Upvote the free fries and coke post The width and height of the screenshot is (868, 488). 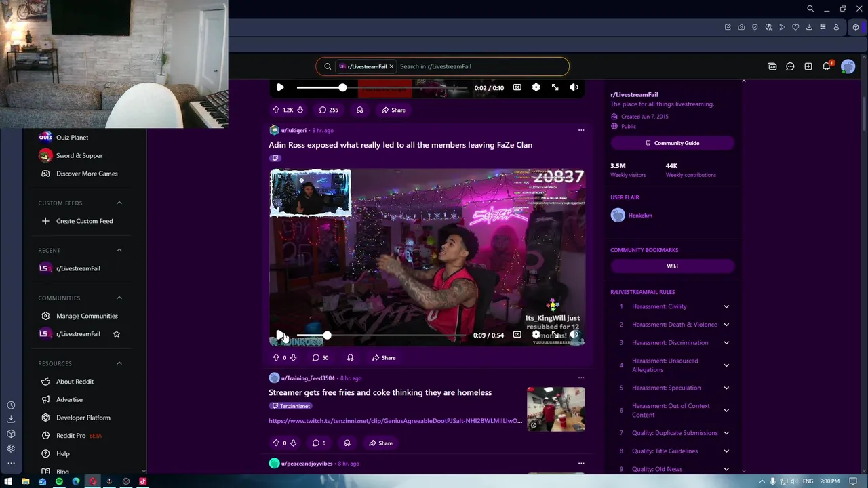[276, 443]
